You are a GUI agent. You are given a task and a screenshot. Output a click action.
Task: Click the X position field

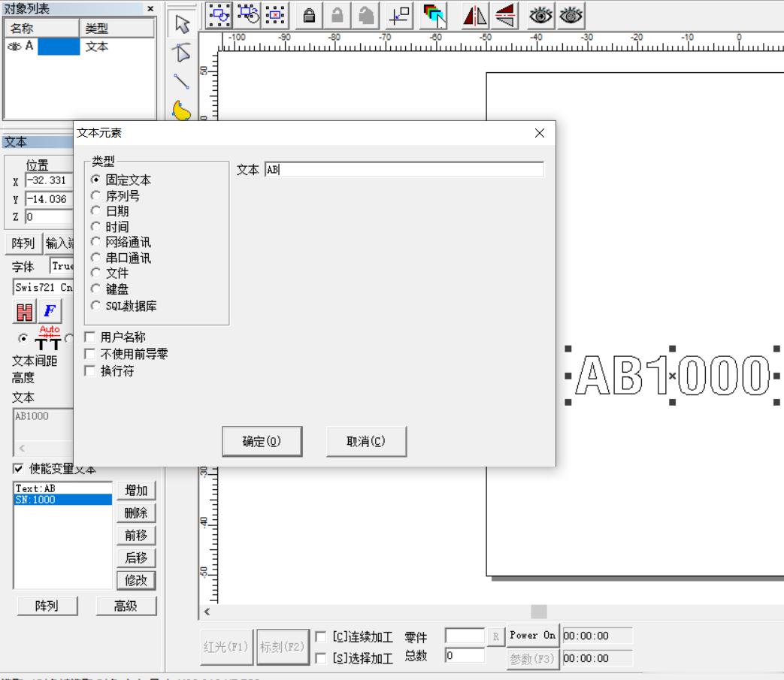[49, 180]
